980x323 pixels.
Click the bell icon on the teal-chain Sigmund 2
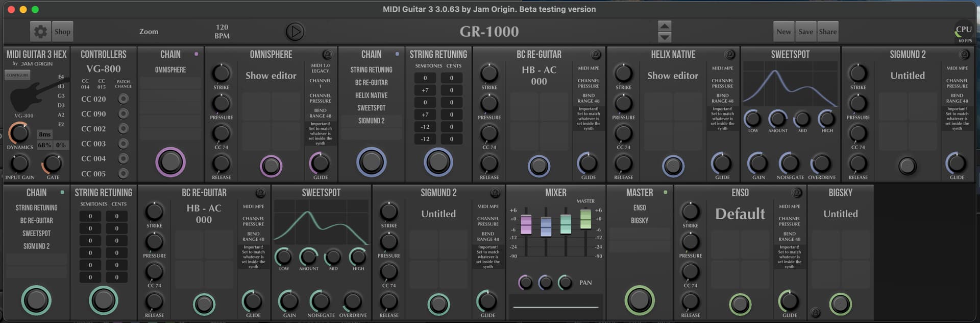[x=495, y=193]
